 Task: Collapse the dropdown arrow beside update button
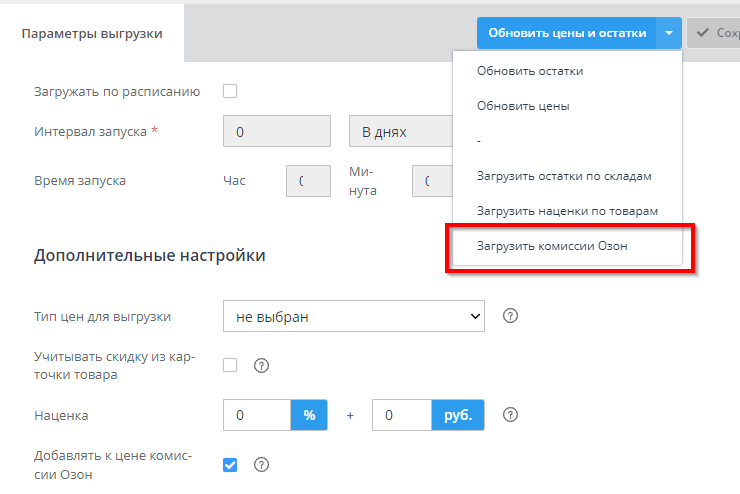pyautogui.click(x=669, y=33)
